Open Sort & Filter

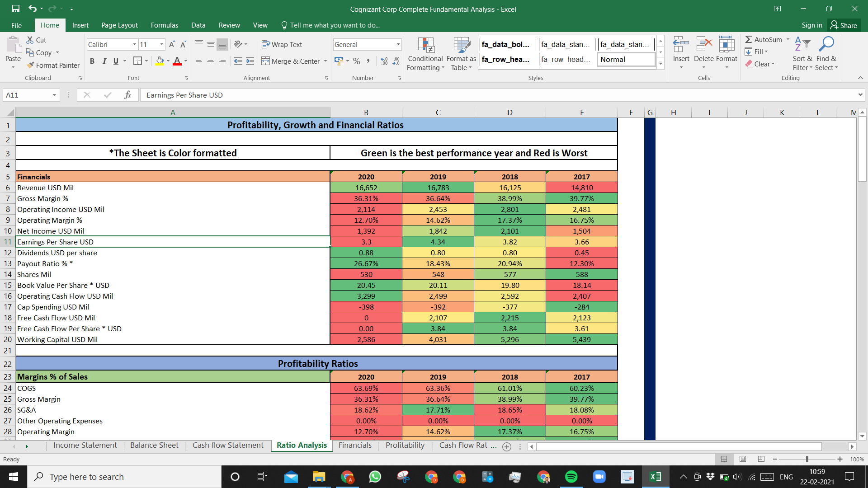pos(802,54)
